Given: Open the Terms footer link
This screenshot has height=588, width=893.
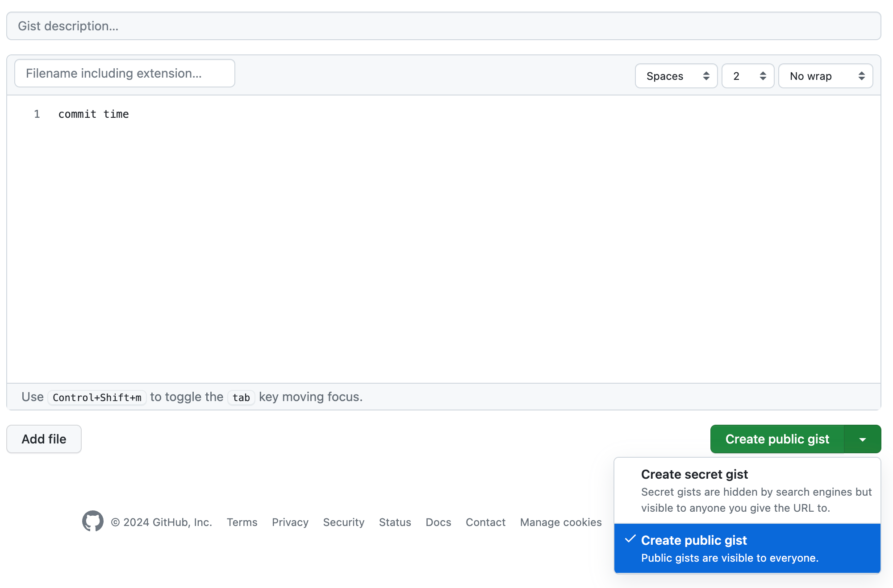Looking at the screenshot, I should pyautogui.click(x=242, y=522).
